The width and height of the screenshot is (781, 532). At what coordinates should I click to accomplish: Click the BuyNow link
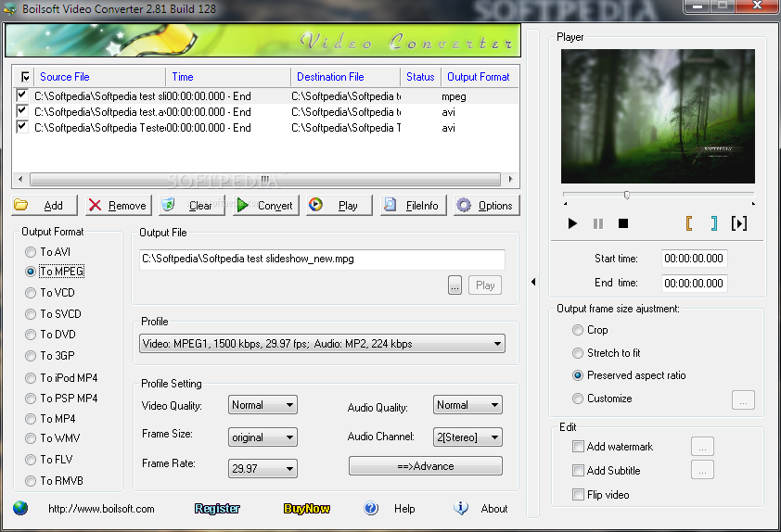307,509
